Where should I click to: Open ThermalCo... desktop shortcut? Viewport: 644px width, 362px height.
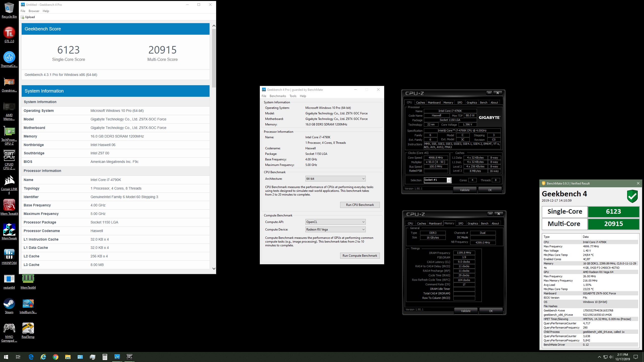click(9, 59)
